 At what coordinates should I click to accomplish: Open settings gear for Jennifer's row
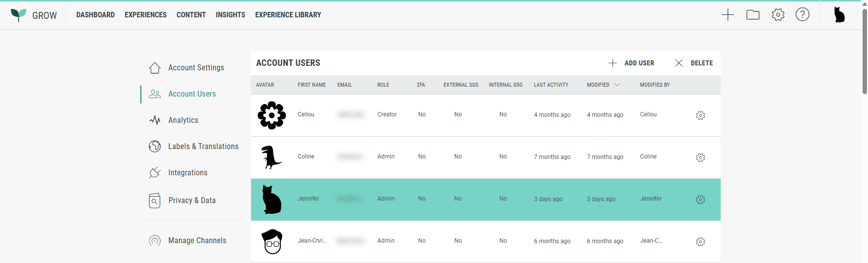[x=700, y=200]
